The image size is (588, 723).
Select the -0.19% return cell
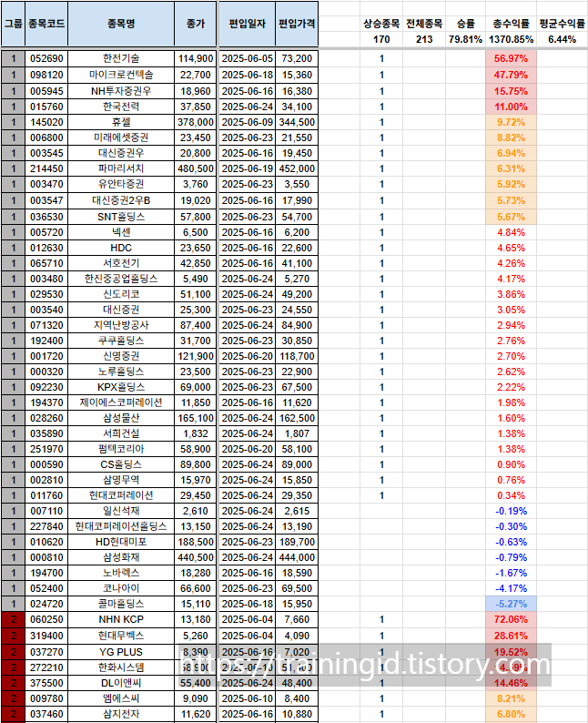(x=511, y=511)
